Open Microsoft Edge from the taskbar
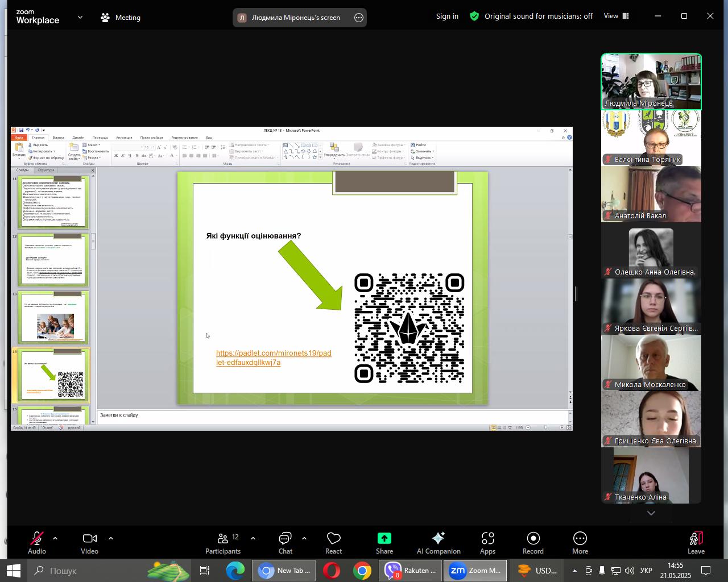 235,571
